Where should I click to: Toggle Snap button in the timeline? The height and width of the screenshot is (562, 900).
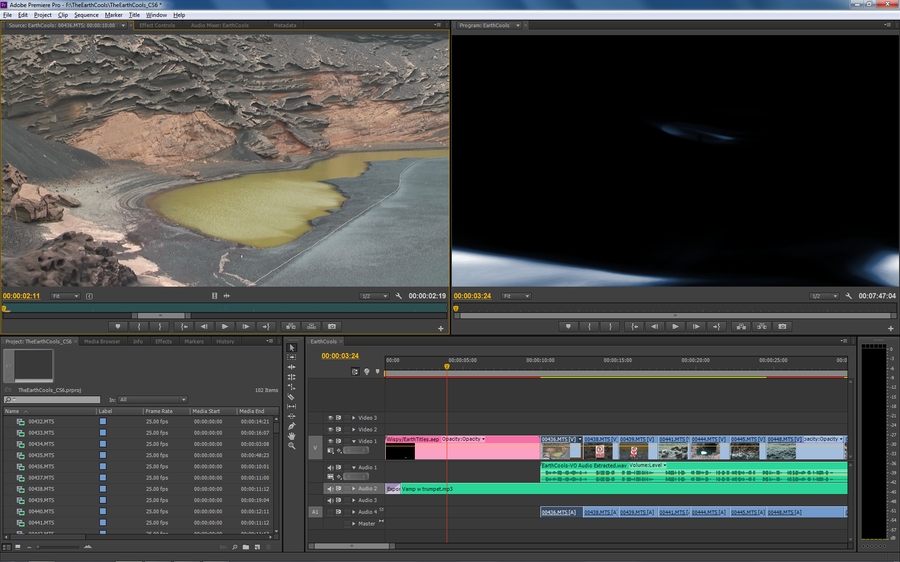pyautogui.click(x=354, y=372)
